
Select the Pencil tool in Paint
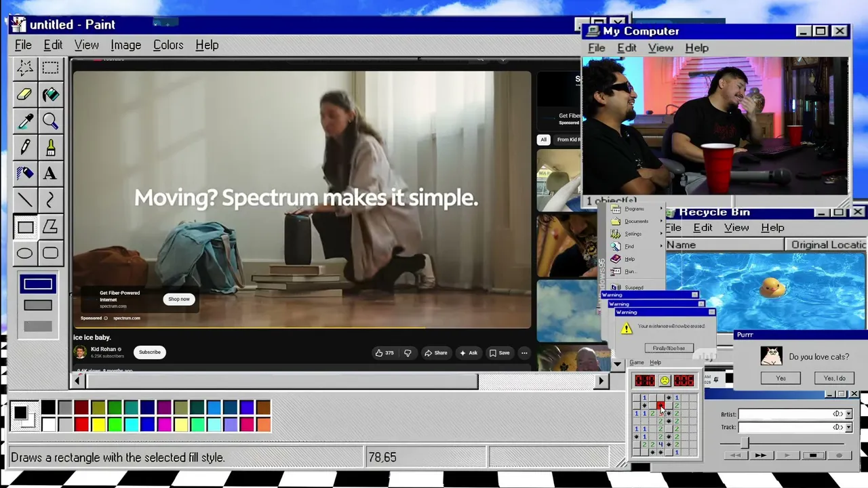(25, 147)
